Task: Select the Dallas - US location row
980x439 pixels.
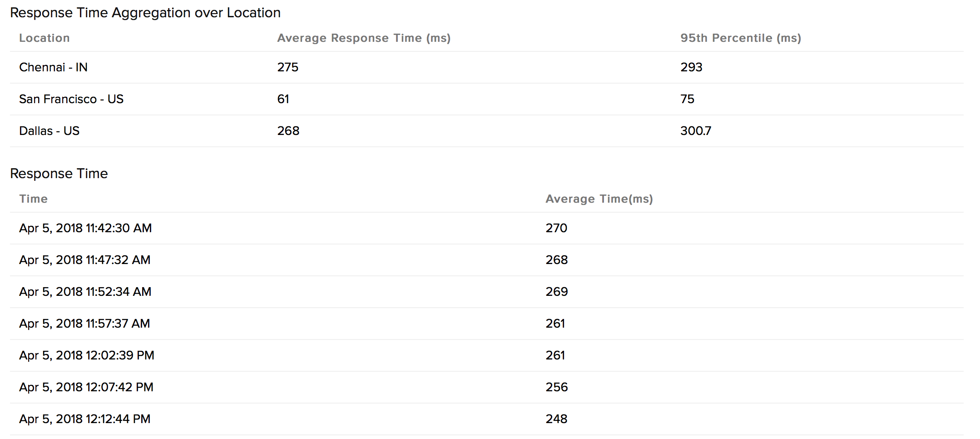Action: (x=49, y=131)
